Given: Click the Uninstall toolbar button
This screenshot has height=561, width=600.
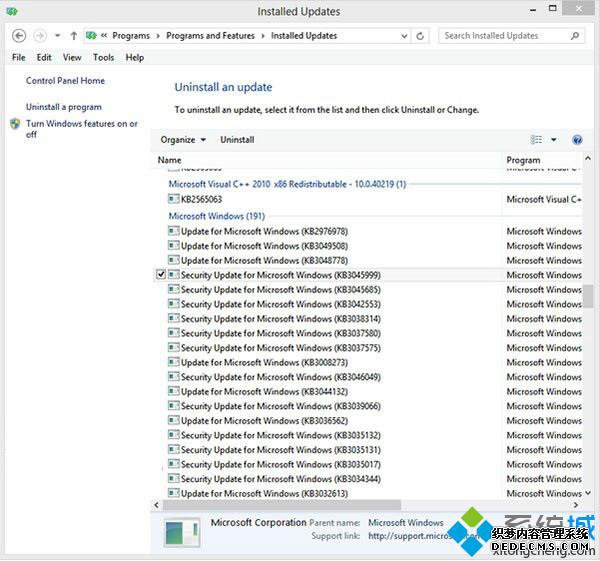Looking at the screenshot, I should point(237,140).
